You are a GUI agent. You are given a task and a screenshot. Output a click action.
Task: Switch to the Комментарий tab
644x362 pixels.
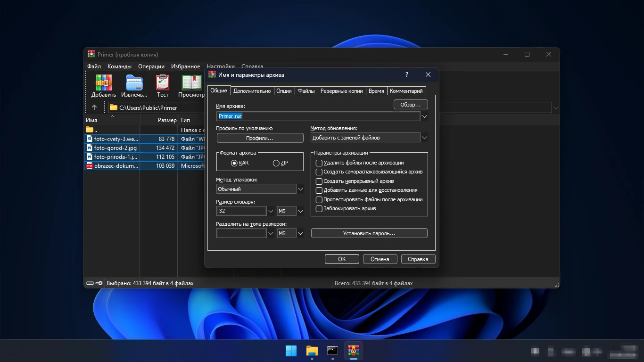pos(406,91)
